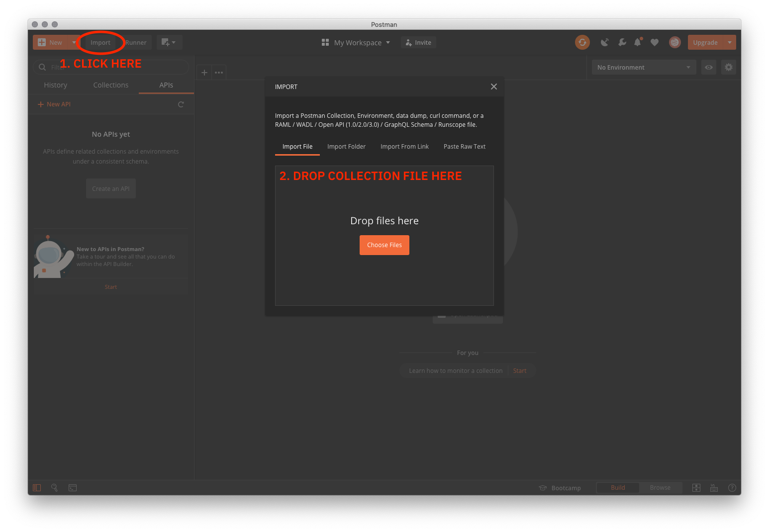769x532 pixels.
Task: Select the Import From Link tab
Action: (404, 147)
